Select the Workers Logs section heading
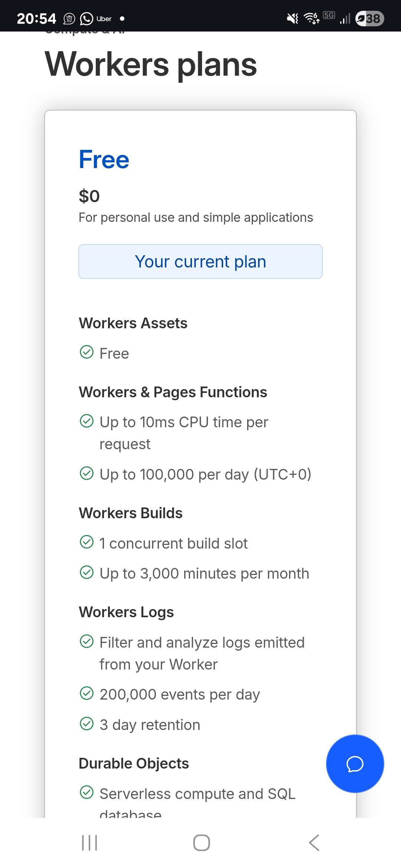The height and width of the screenshot is (868, 401). point(126,612)
